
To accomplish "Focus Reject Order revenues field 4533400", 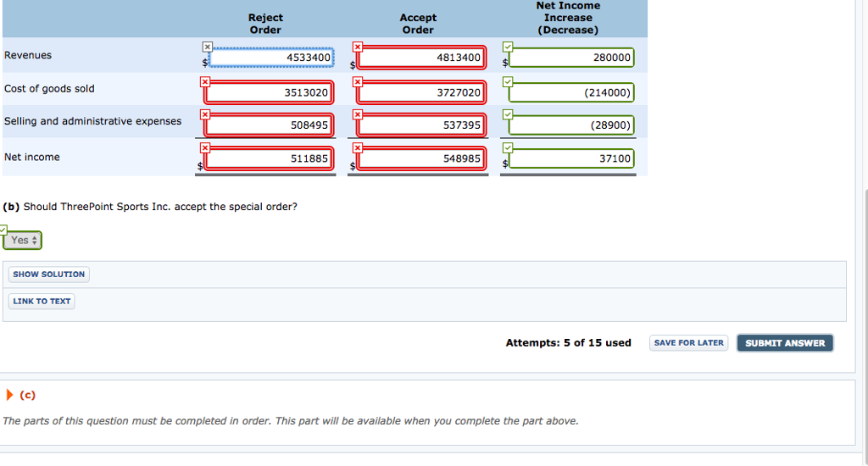I will tap(272, 58).
